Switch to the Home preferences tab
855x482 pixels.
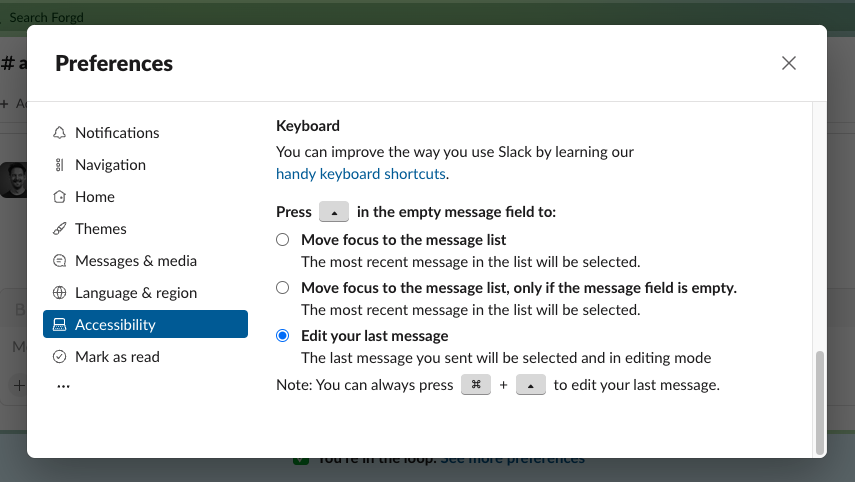(x=145, y=197)
